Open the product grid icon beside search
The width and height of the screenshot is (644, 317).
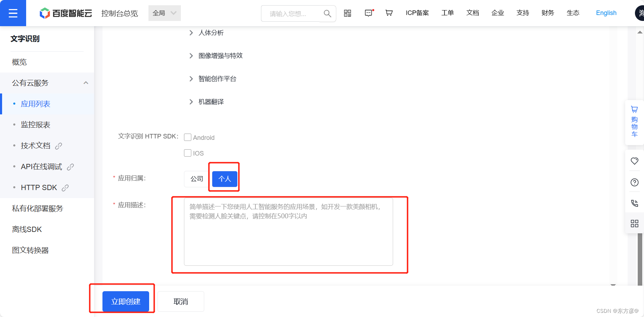pos(347,13)
